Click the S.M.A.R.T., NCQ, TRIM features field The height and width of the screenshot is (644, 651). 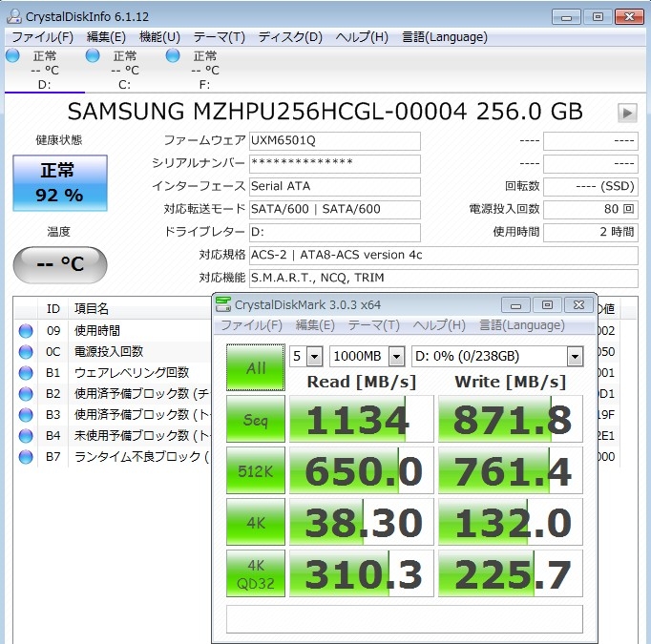[x=444, y=278]
